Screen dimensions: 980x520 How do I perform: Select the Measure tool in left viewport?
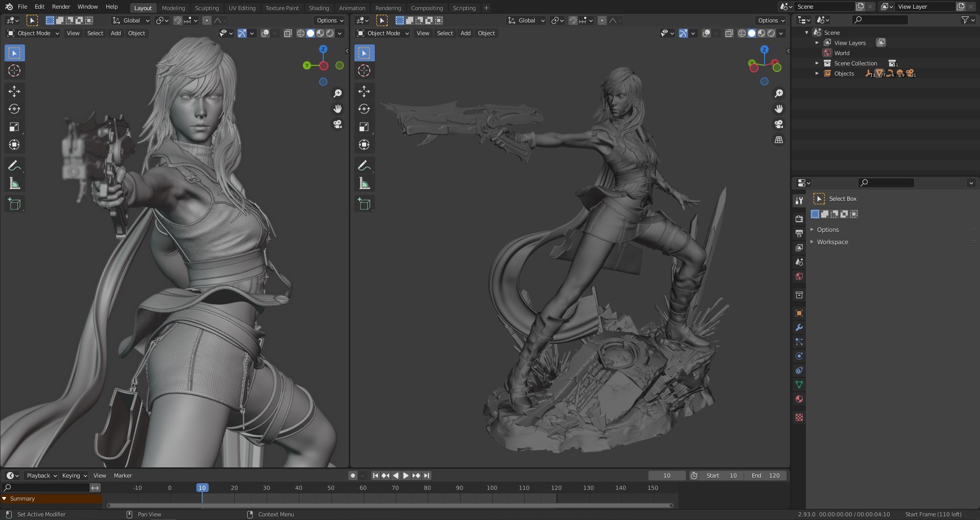[14, 183]
